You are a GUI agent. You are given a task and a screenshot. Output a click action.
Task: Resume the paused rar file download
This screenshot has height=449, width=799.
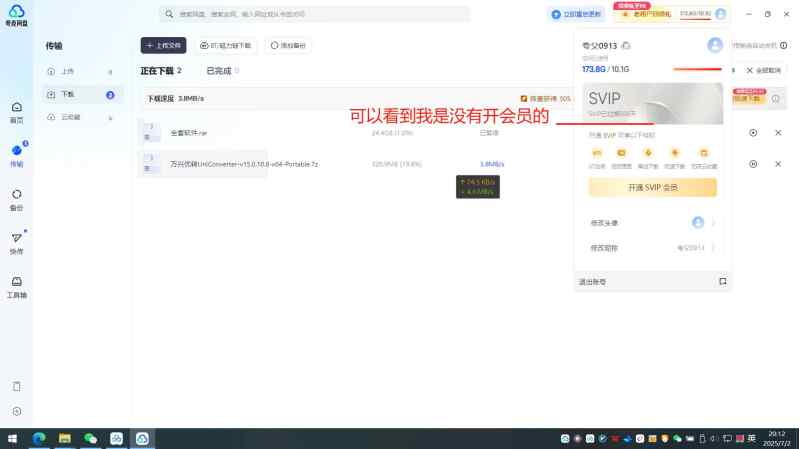[753, 133]
